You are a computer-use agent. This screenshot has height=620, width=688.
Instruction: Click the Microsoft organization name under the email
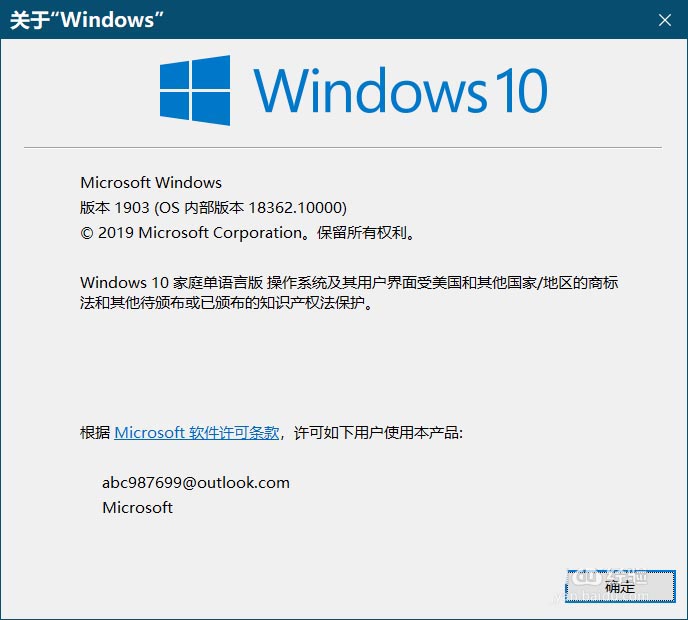137,508
